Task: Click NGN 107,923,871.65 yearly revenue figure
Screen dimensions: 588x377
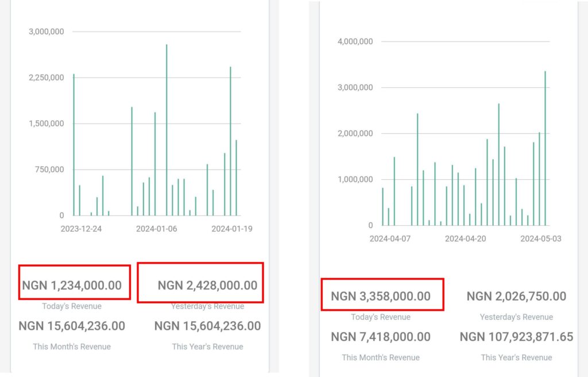Action: 516,337
